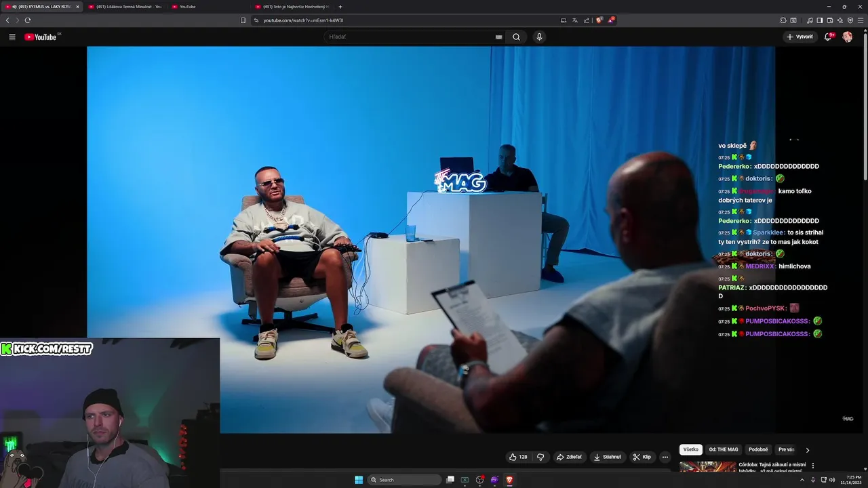The image size is (868, 488).
Task: Share video with Zdieľať button
Action: click(x=570, y=457)
